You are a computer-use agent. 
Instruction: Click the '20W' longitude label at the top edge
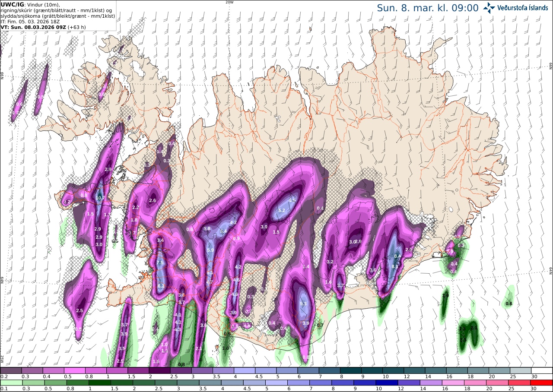click(x=229, y=2)
